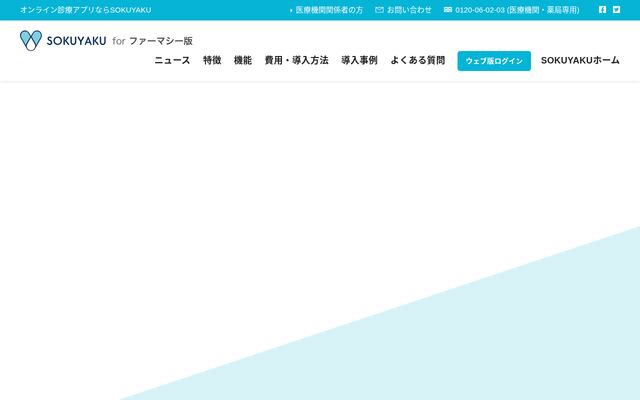Screen dimensions: 640x400
Task: Click the envelope icon beside お問い合わせ
Action: pyautogui.click(x=379, y=10)
